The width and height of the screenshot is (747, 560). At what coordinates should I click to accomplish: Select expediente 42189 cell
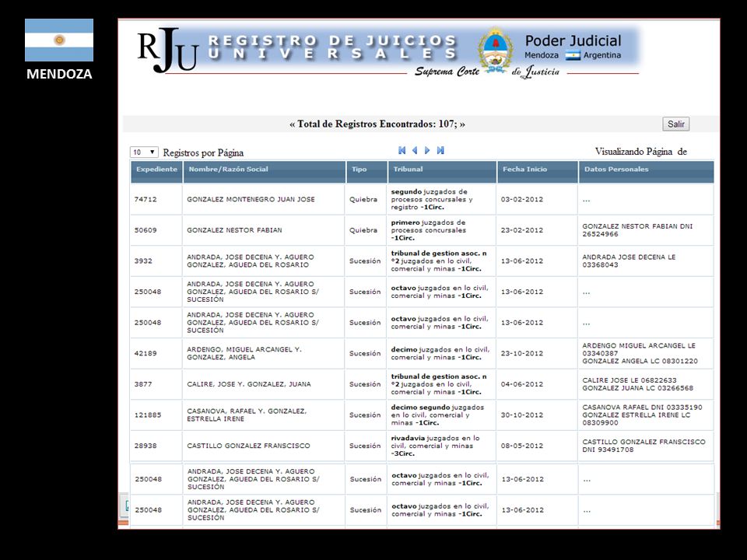click(x=156, y=353)
